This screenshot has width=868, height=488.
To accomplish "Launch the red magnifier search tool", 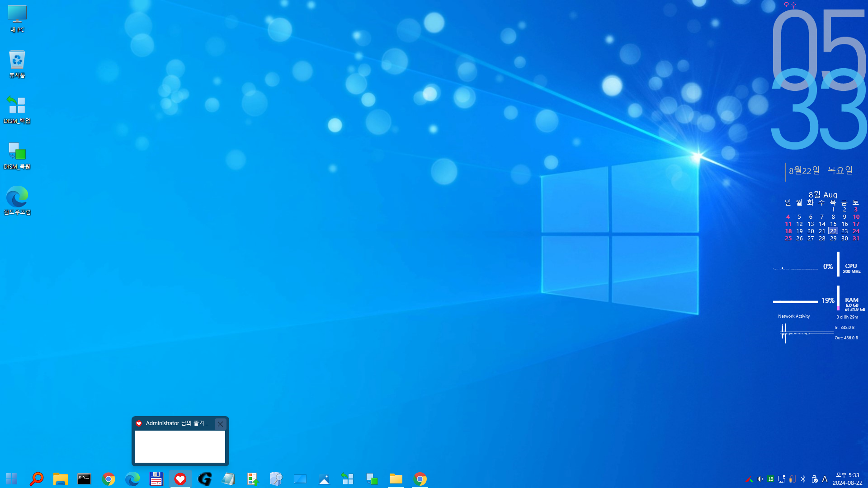I will coord(36,479).
